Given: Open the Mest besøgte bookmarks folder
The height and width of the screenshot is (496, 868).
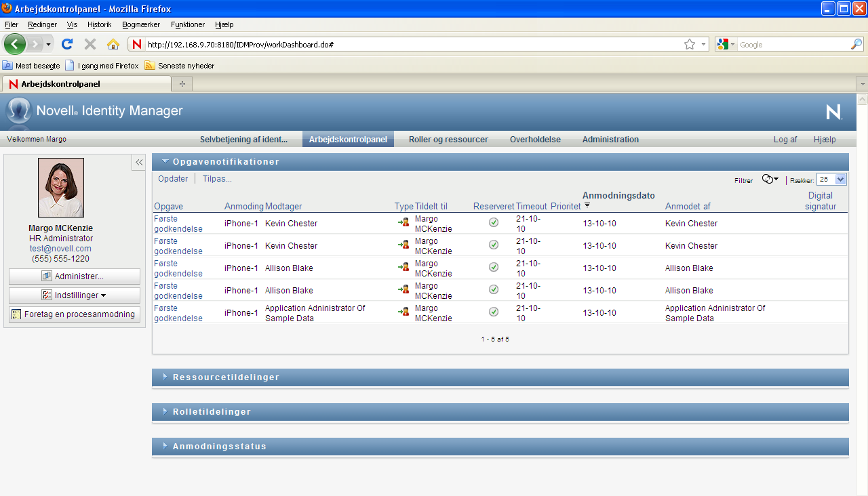Looking at the screenshot, I should click(31, 66).
